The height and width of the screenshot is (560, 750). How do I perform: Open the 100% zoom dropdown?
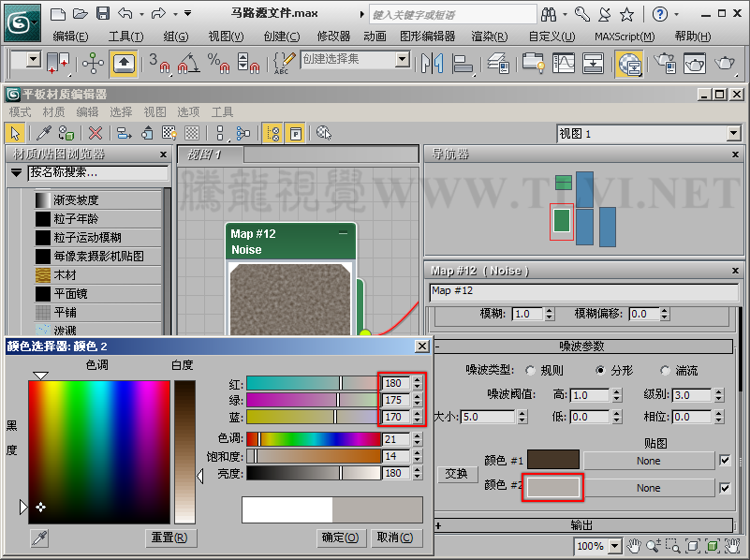pos(614,546)
